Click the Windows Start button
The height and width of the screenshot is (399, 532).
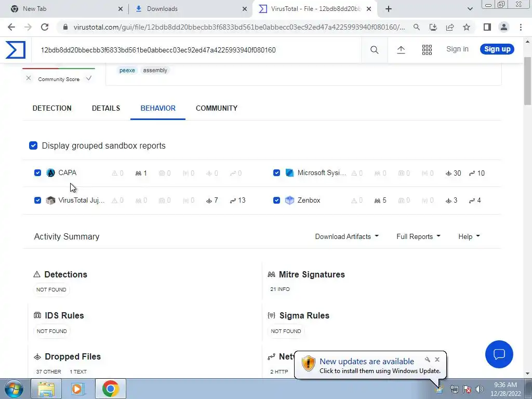[14, 389]
